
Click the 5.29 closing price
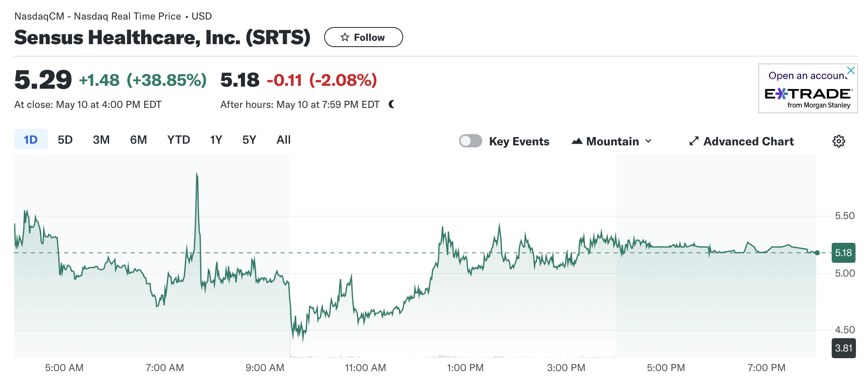[43, 80]
